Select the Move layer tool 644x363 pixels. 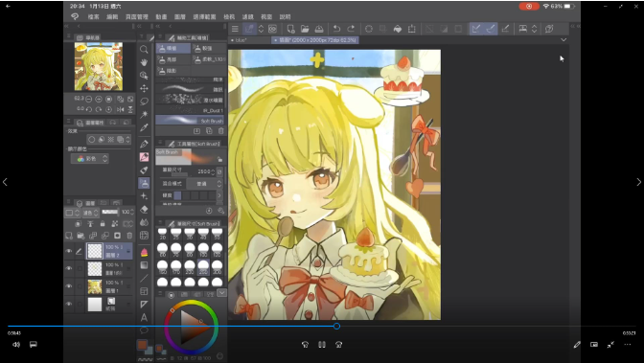144,88
